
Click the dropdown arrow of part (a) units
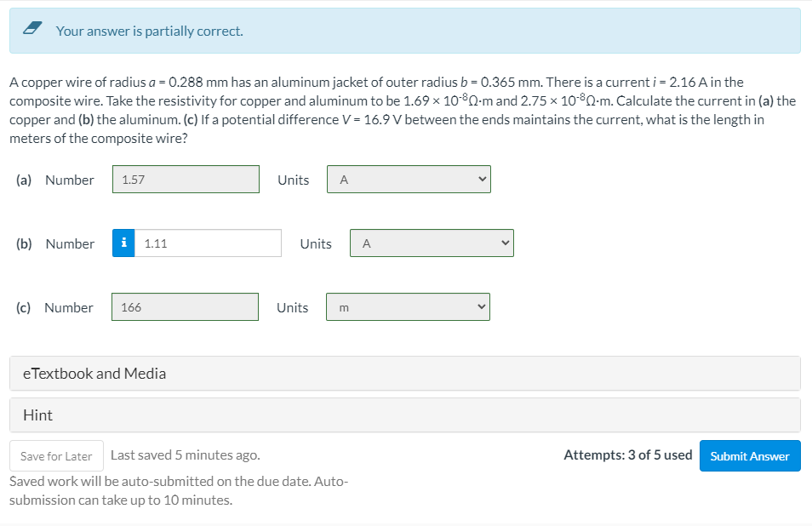point(481,180)
